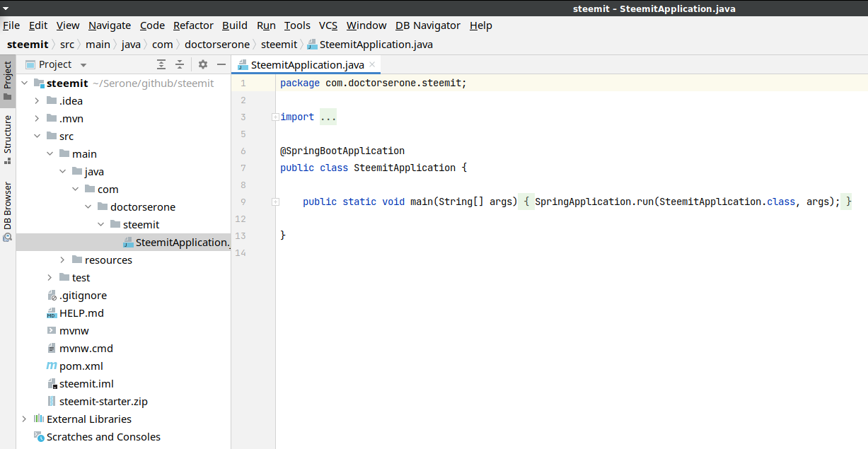Open the Project tool window sidebar button
The height and width of the screenshot is (449, 868).
8,81
